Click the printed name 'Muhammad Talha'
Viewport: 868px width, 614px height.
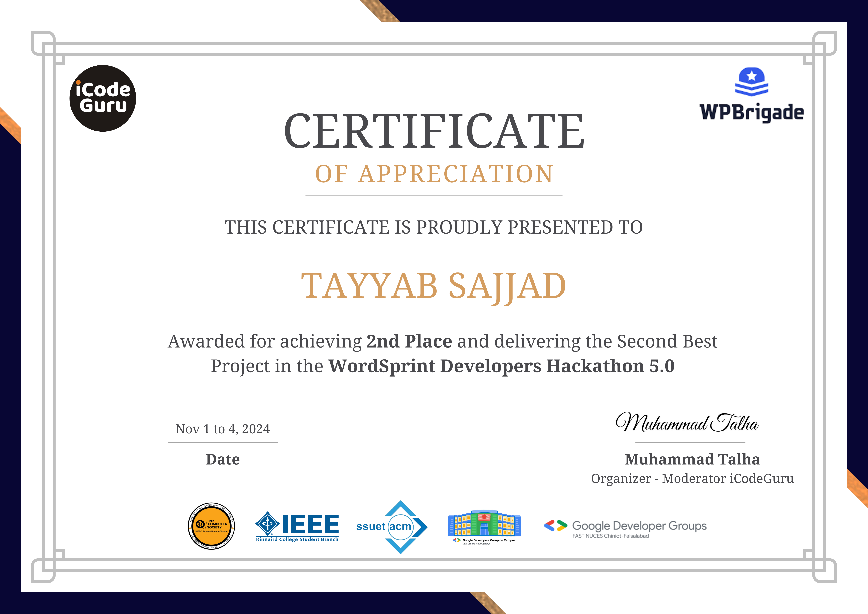(692, 459)
